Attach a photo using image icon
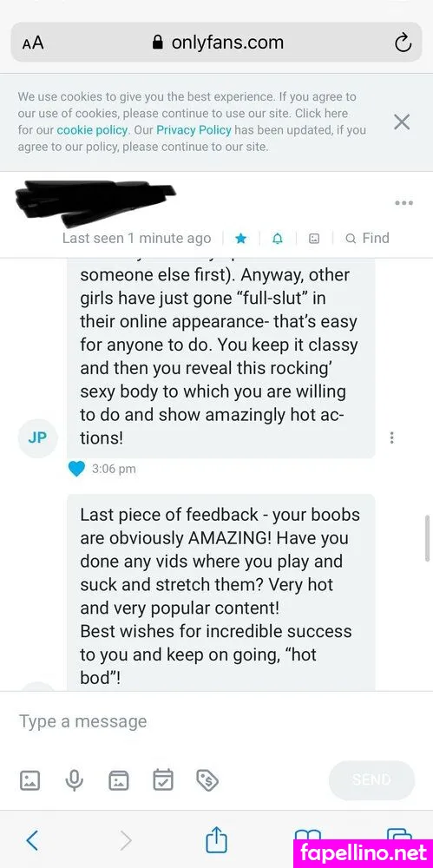 coord(30,780)
